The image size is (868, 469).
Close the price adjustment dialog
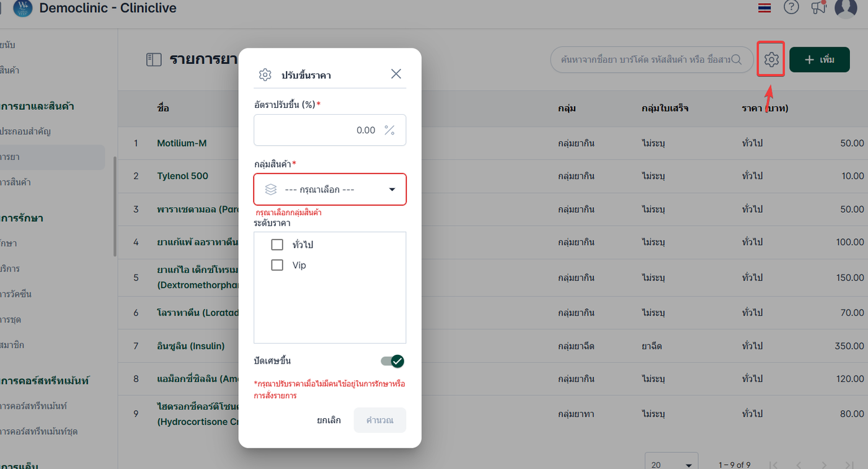[x=396, y=74]
